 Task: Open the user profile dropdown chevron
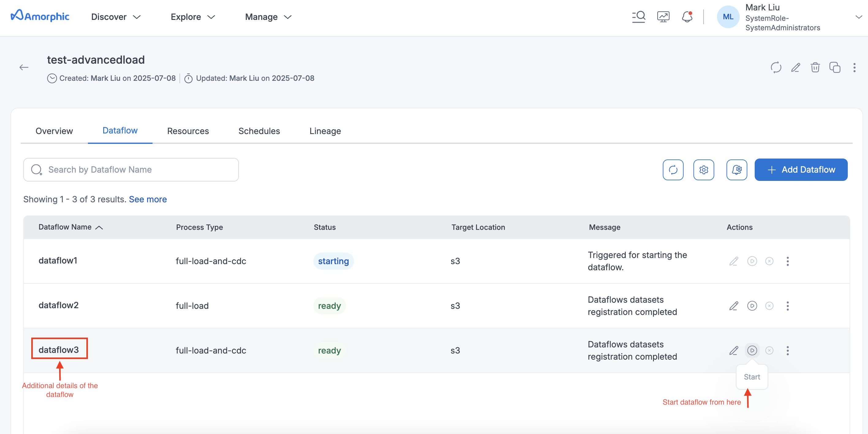click(x=858, y=17)
